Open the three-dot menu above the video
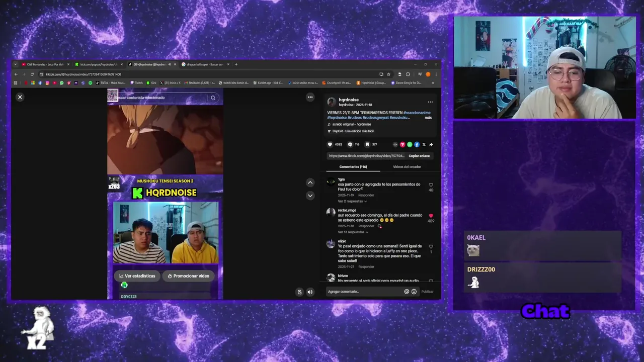Viewport: 644px width, 362px height. [x=310, y=97]
